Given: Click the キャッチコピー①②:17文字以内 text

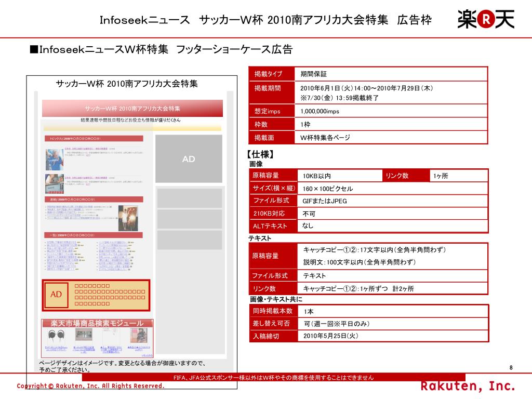Looking at the screenshot, I should [x=374, y=250].
